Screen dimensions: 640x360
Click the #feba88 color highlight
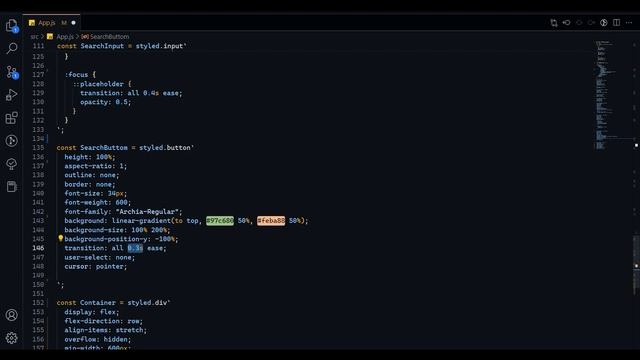click(271, 221)
